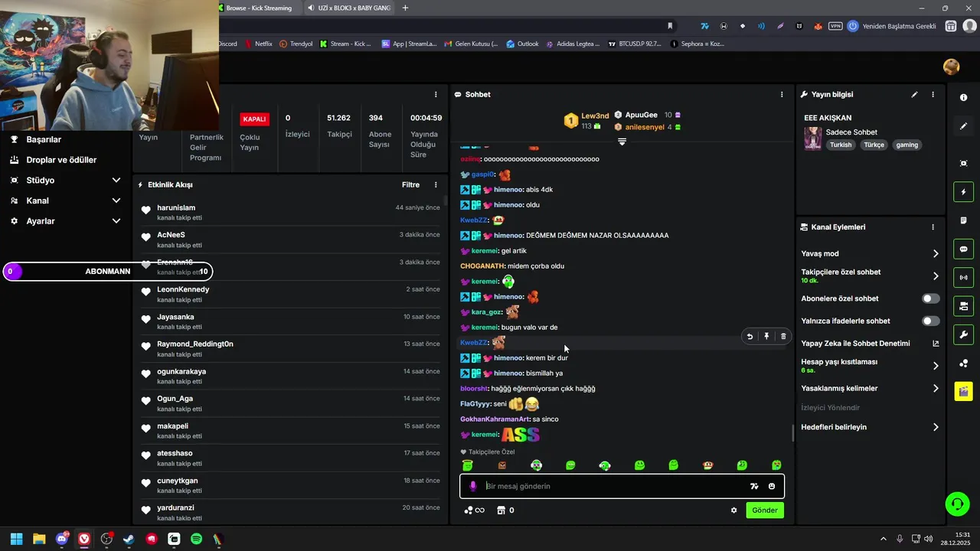
Task: Expand the Kanal sidebar section
Action: click(116, 201)
